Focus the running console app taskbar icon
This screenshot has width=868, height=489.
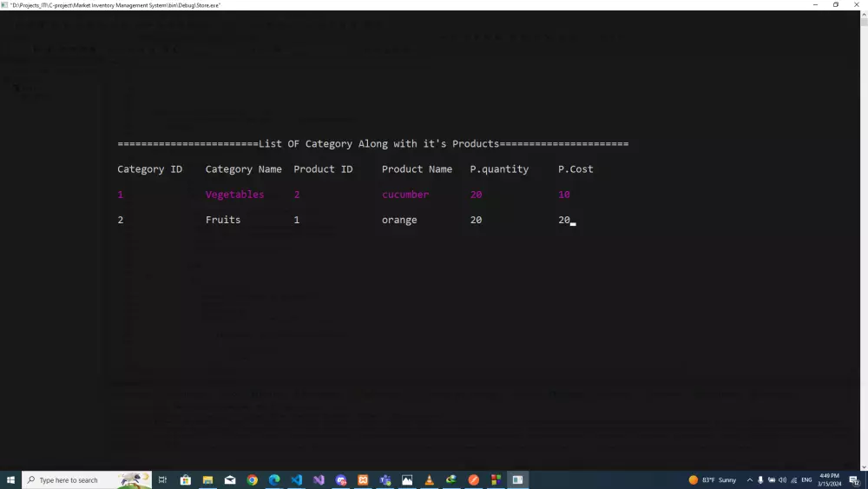click(x=517, y=479)
